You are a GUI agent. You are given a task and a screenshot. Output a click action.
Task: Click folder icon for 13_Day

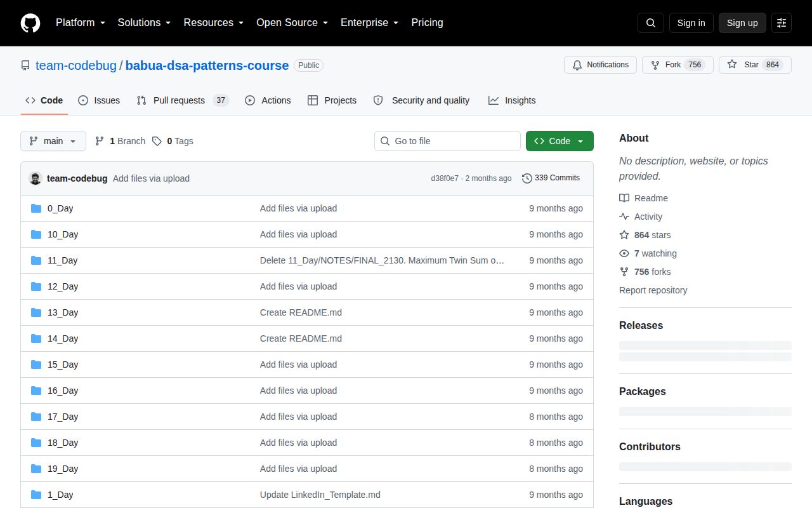point(36,312)
